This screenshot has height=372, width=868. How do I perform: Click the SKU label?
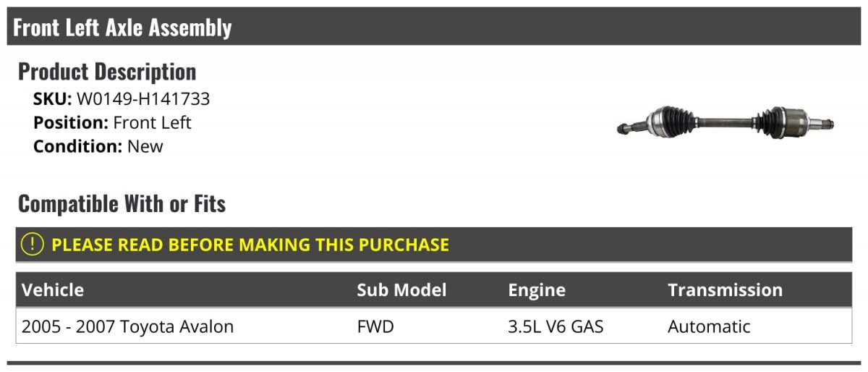[x=52, y=99]
